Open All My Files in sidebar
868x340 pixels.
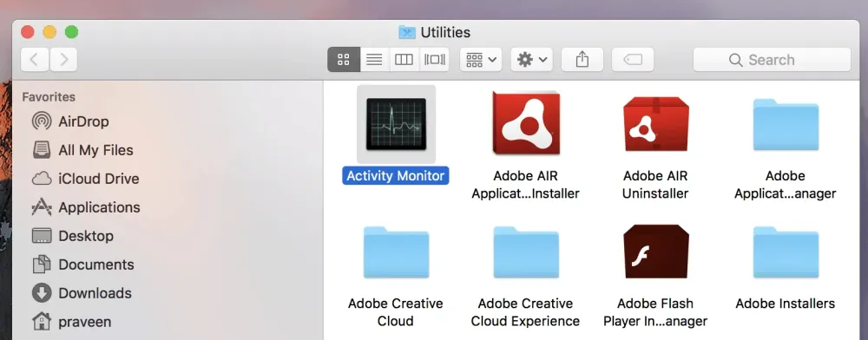tap(82, 150)
